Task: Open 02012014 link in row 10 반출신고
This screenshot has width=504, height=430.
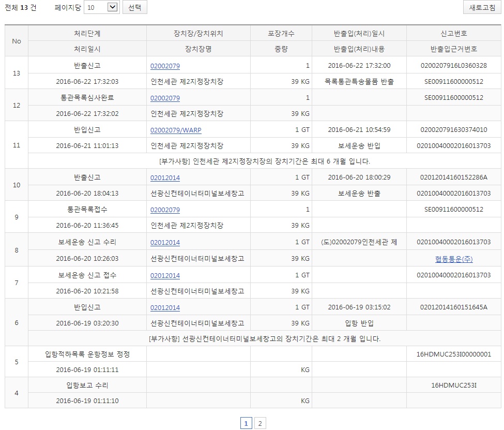Action: [x=165, y=177]
